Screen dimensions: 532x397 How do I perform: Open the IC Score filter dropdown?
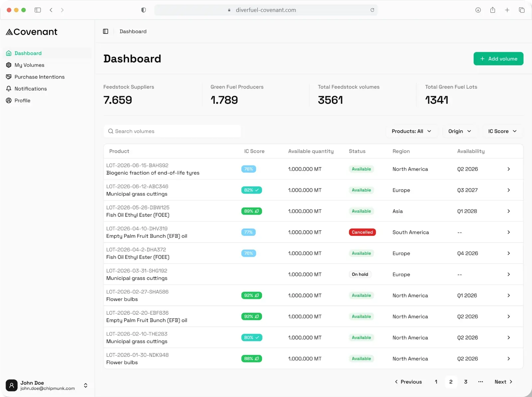[x=502, y=131]
